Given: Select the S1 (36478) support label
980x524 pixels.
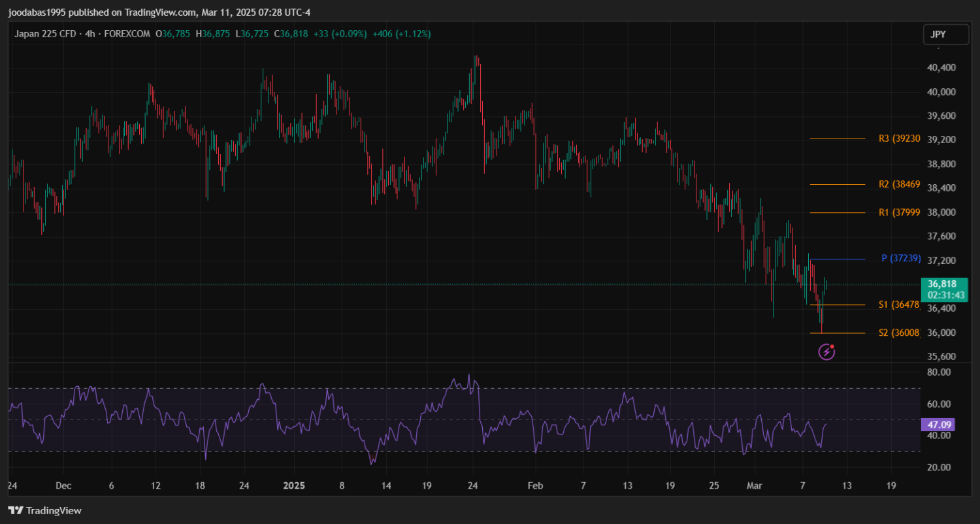Looking at the screenshot, I should point(899,304).
